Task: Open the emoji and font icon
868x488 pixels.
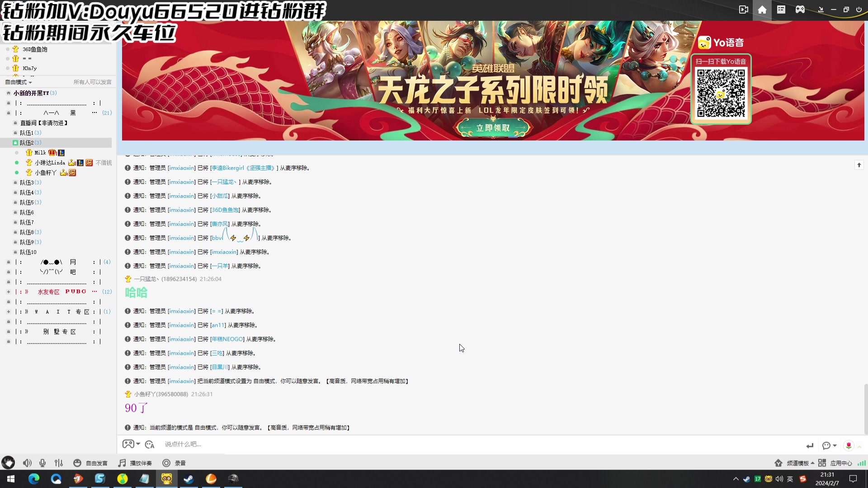Action: click(x=150, y=445)
